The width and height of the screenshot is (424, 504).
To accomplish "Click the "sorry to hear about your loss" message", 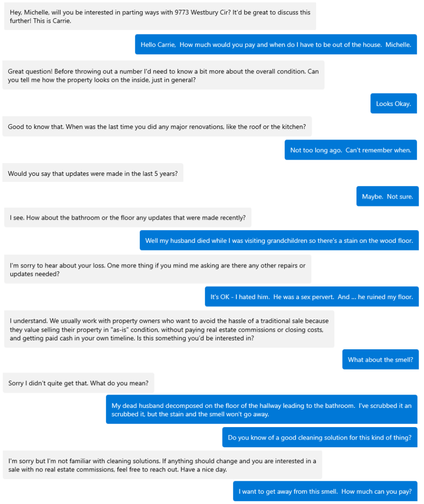I will point(158,269).
